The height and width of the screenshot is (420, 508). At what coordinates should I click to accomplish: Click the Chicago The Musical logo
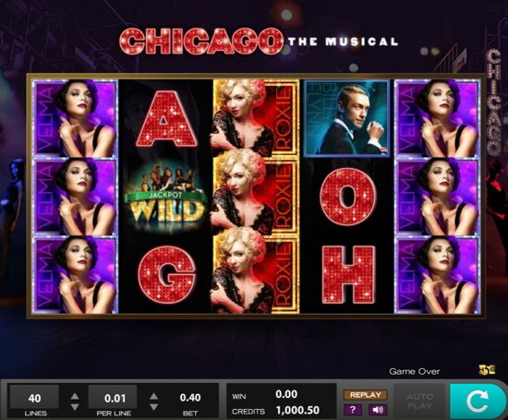click(259, 42)
